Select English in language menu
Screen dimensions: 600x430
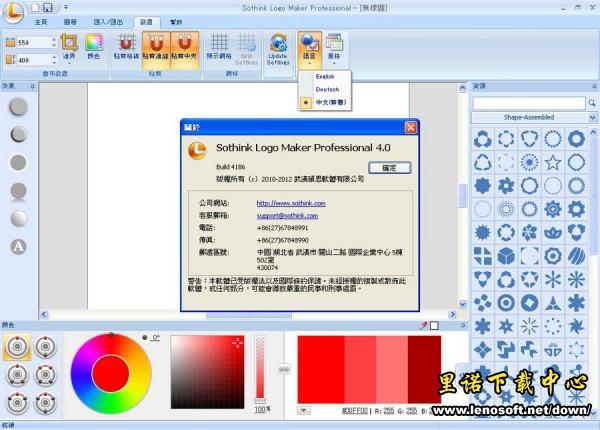click(324, 77)
